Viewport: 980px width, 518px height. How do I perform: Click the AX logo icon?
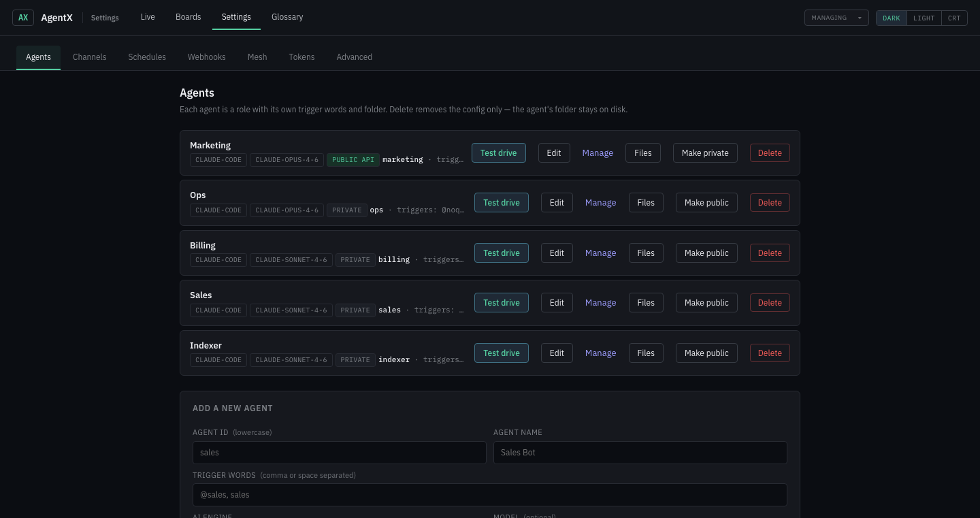tap(23, 18)
